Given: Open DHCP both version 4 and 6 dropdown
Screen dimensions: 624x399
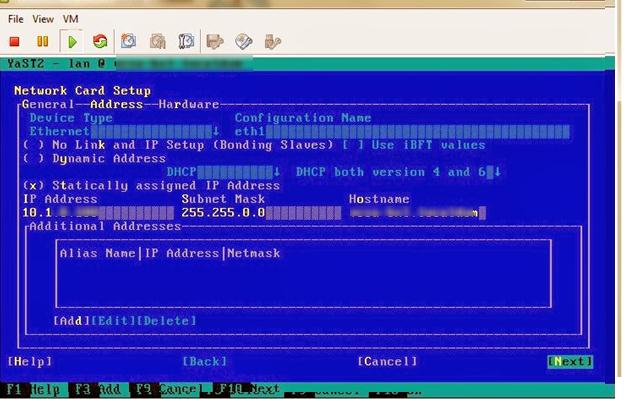Looking at the screenshot, I should tap(398, 172).
